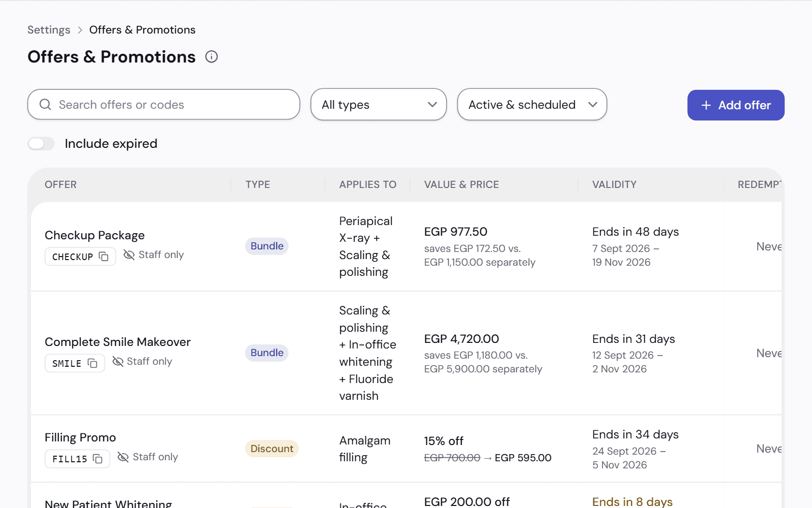
Task: Click Ends in 8 days validity
Action: point(632,502)
